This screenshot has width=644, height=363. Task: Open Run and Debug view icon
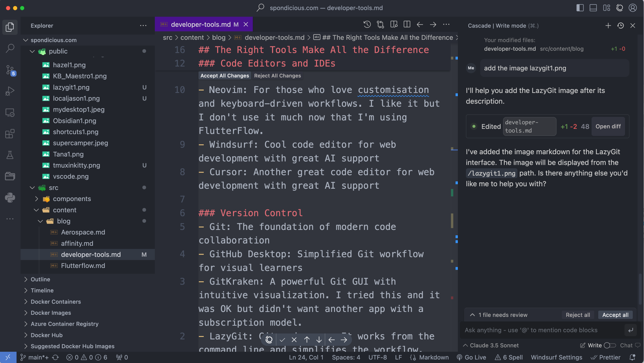click(10, 91)
